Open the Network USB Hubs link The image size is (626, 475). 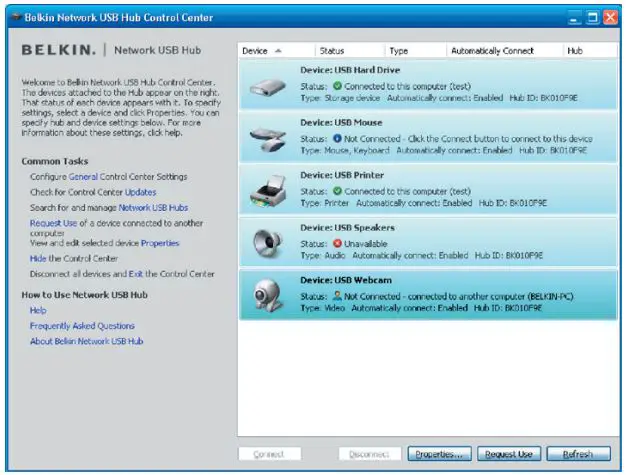(x=153, y=208)
